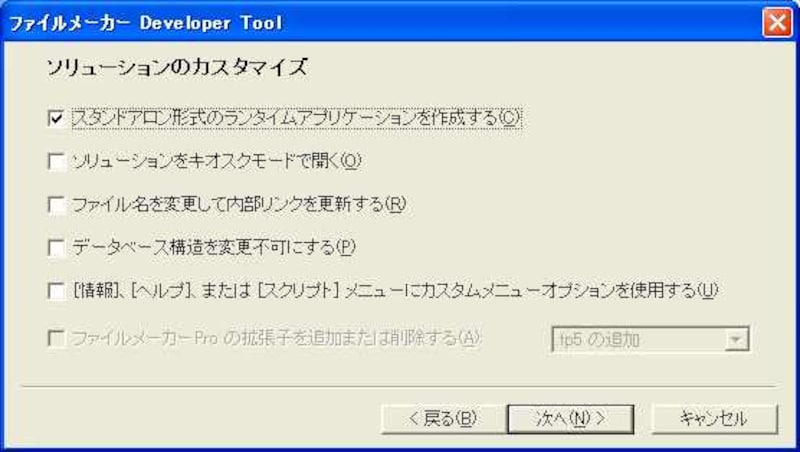Screen dimensions: 800x452
Task: Click the ファイルメーカー Developer Tool title bar
Action: 383,23
